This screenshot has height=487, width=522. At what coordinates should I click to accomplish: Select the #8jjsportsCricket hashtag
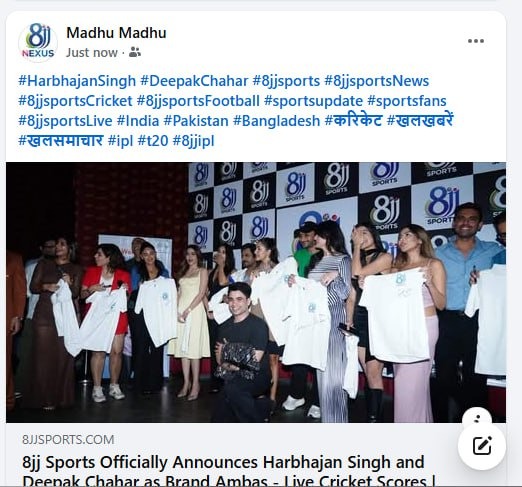tap(75, 101)
